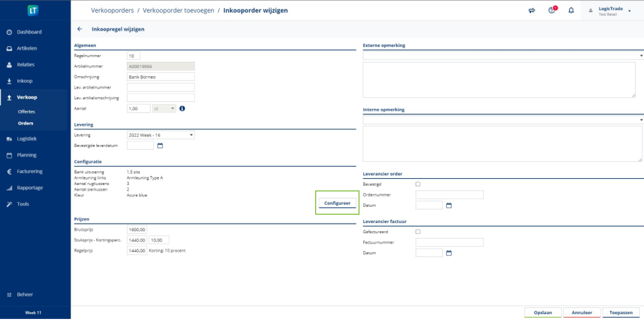Image resolution: width=644 pixels, height=320 pixels.
Task: Open the Levering week dropdown
Action: (x=161, y=135)
